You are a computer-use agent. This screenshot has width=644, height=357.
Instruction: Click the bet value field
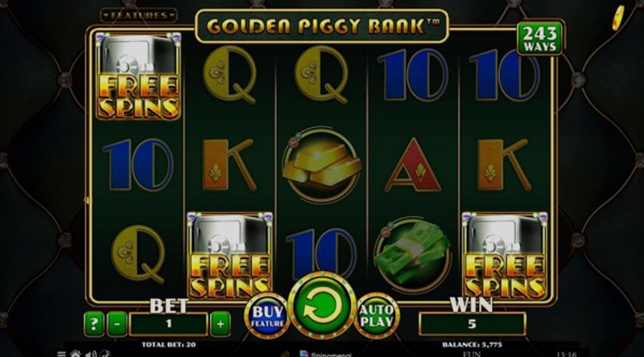coord(169,324)
